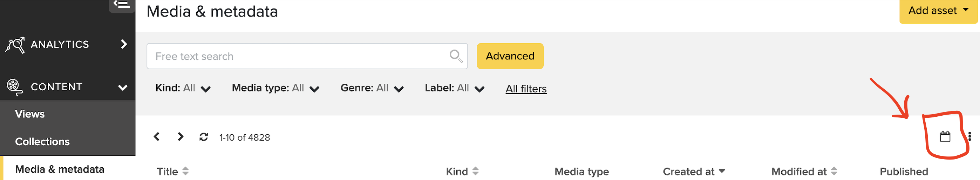Image resolution: width=980 pixels, height=180 pixels.
Task: Open the calendar icon in the toolbar
Action: (945, 136)
